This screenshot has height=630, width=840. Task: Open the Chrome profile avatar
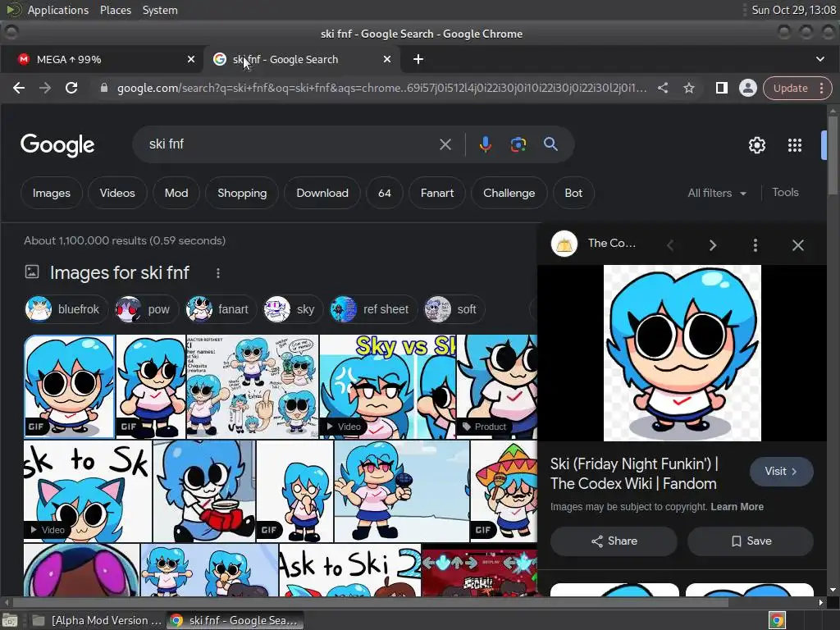tap(748, 88)
